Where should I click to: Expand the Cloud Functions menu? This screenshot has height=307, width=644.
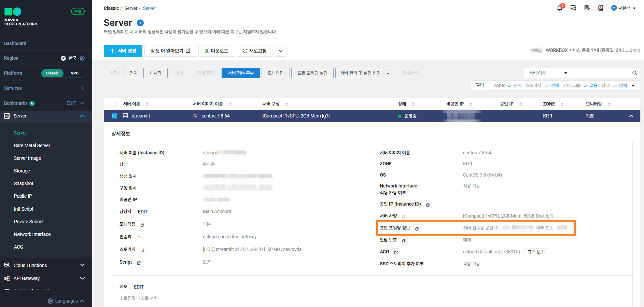point(82,265)
